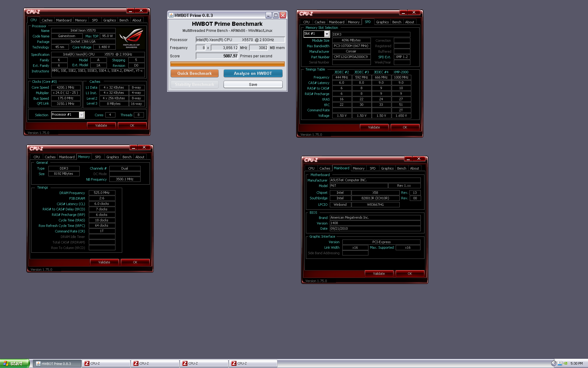Click OK in the CPU tab window

132,125
